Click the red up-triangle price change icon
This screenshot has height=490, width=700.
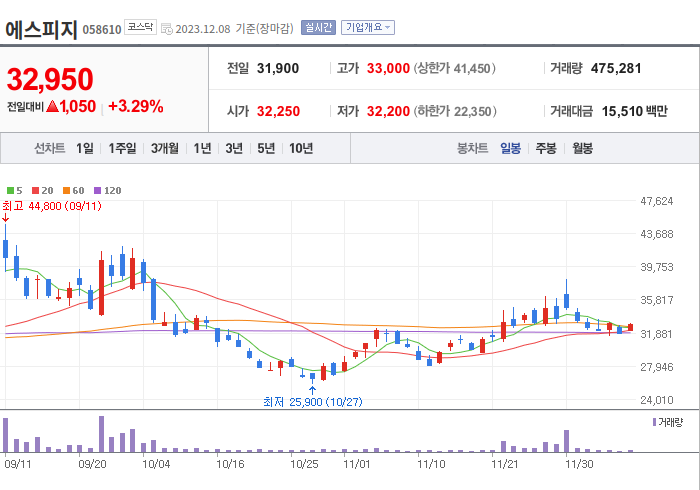tap(52, 106)
